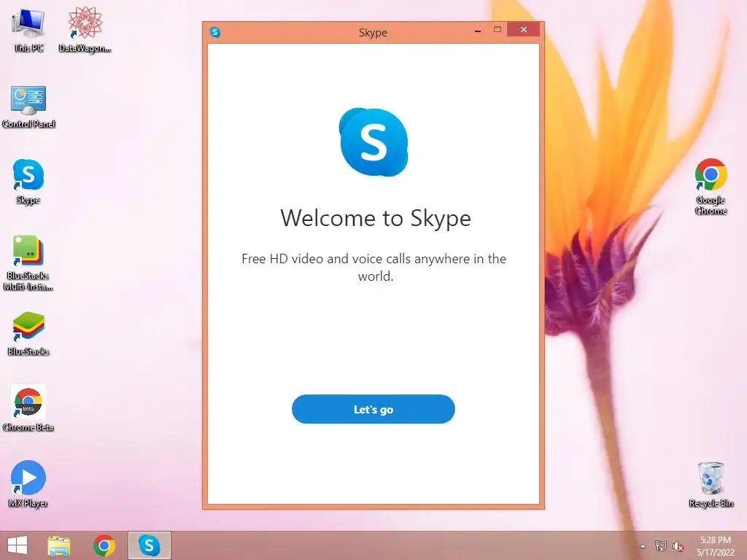Select the BlueStacks desktop shortcut
The image size is (747, 560).
(x=28, y=334)
